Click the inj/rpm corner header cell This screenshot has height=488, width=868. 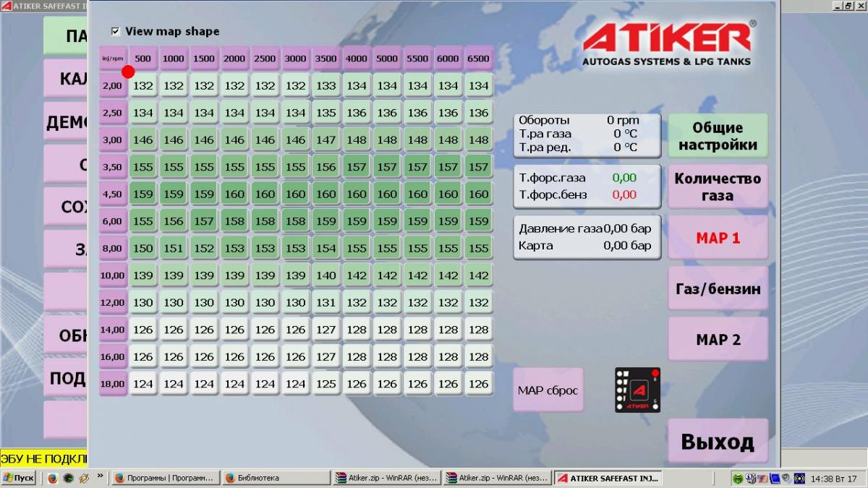[112, 59]
